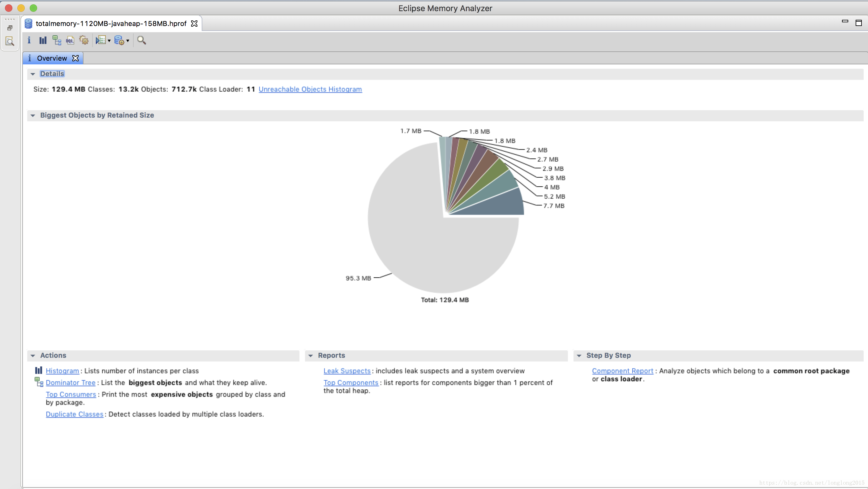
Task: Open the Overview info toolbar icon
Action: pyautogui.click(x=29, y=40)
